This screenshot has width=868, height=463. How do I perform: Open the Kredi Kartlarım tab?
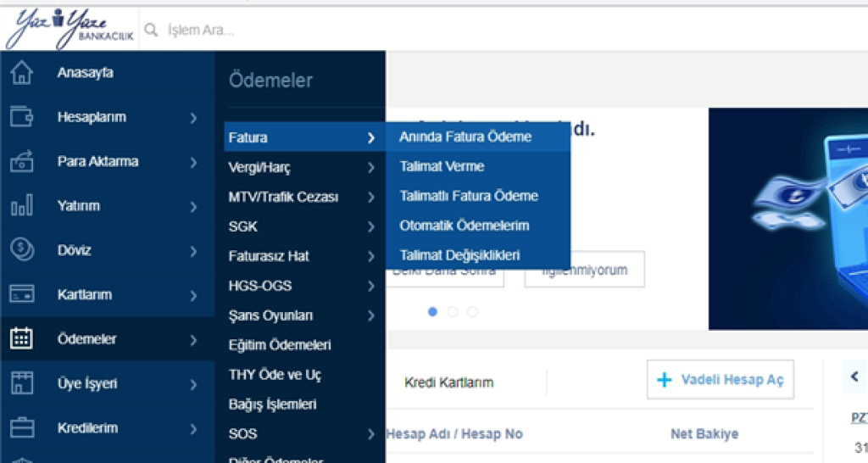pyautogui.click(x=448, y=382)
